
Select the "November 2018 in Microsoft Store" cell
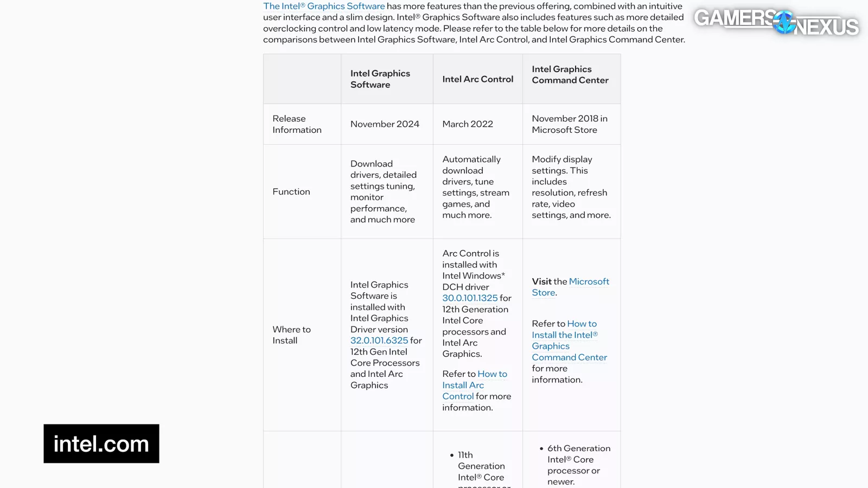[569, 124]
